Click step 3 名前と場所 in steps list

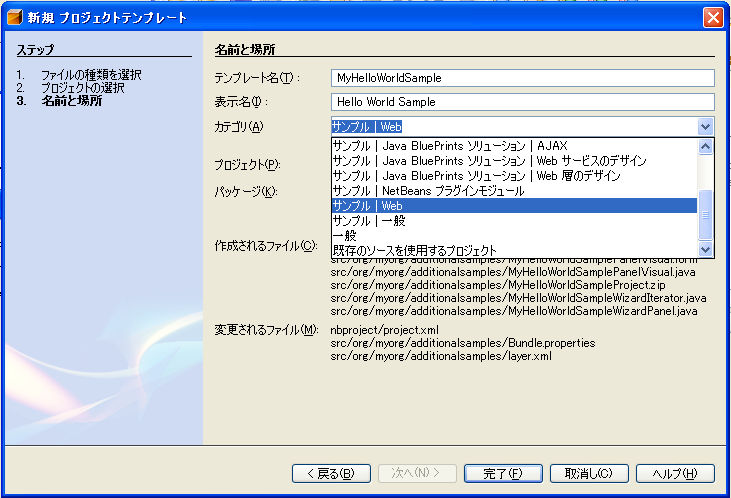[71, 101]
